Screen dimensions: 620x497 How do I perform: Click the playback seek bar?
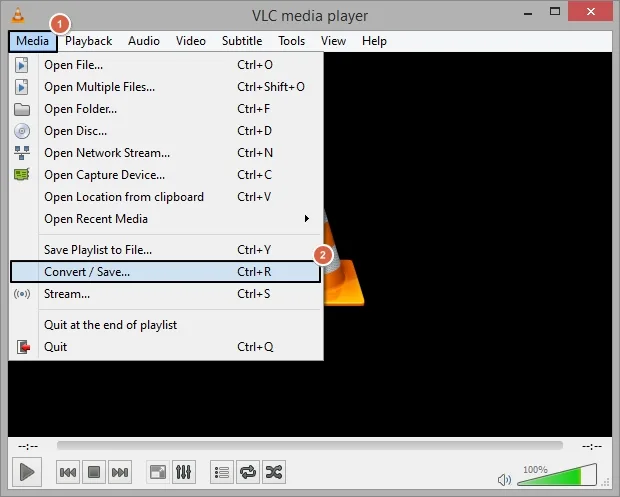[x=310, y=446]
